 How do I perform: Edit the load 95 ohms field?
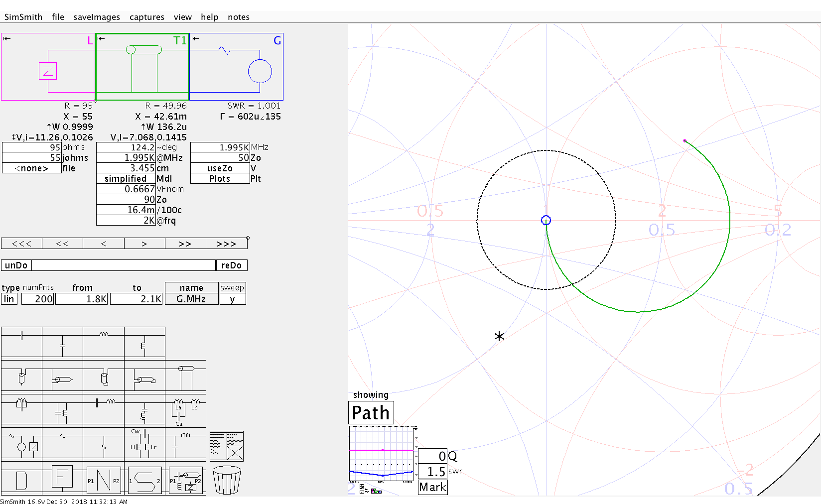pos(32,147)
